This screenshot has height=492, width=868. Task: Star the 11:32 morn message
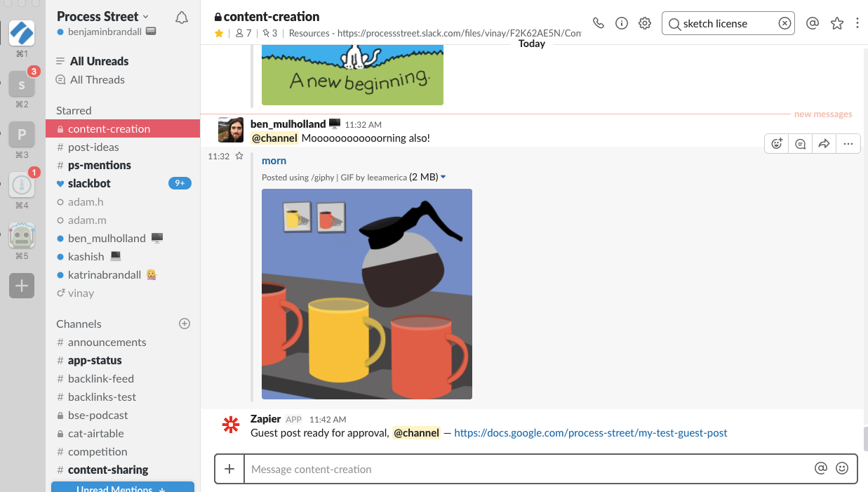click(x=239, y=156)
